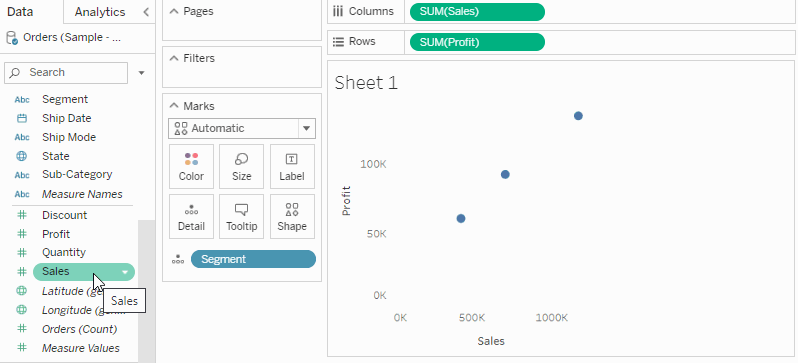Screen dimensions: 798x363
Task: Click the Orders data source icon
Action: coord(12,38)
